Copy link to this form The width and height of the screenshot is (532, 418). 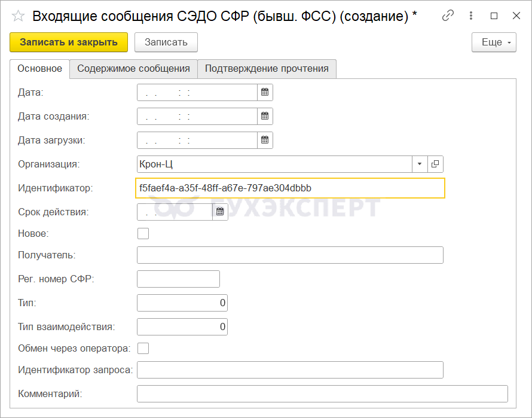pyautogui.click(x=448, y=16)
